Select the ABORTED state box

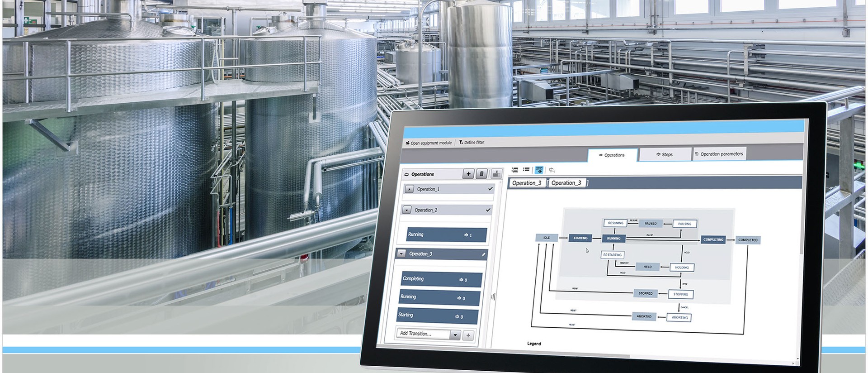pyautogui.click(x=644, y=316)
